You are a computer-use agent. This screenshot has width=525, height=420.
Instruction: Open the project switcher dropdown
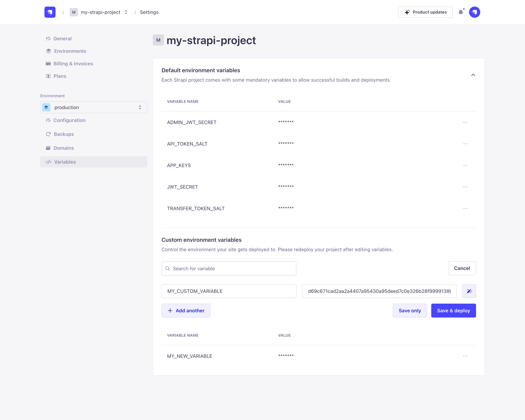[x=126, y=12]
